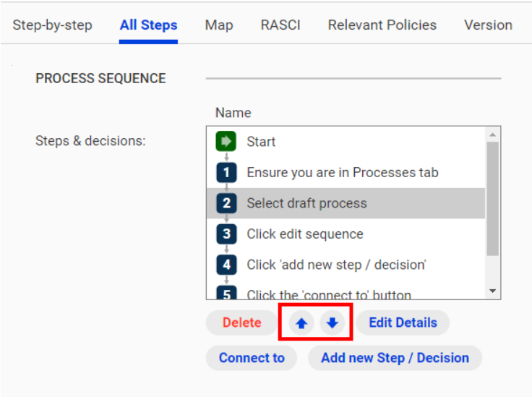The image size is (532, 397).
Task: Click the step 3 number badge
Action: [226, 234]
